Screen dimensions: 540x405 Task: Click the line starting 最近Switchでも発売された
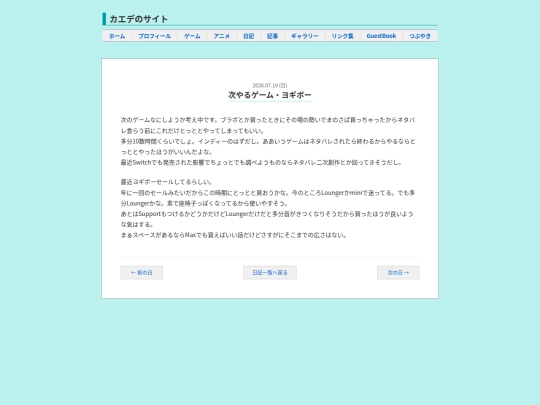262,162
